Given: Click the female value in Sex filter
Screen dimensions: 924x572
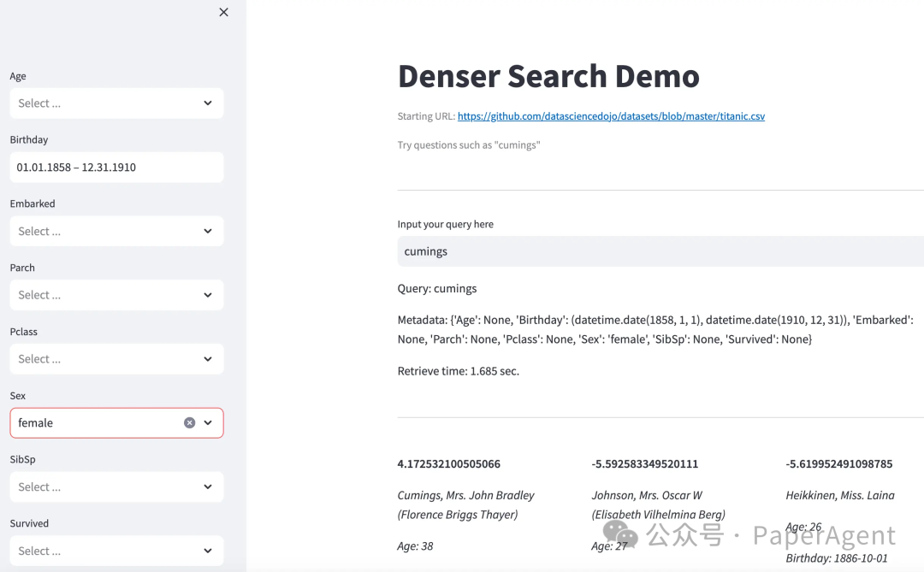Looking at the screenshot, I should (x=36, y=422).
